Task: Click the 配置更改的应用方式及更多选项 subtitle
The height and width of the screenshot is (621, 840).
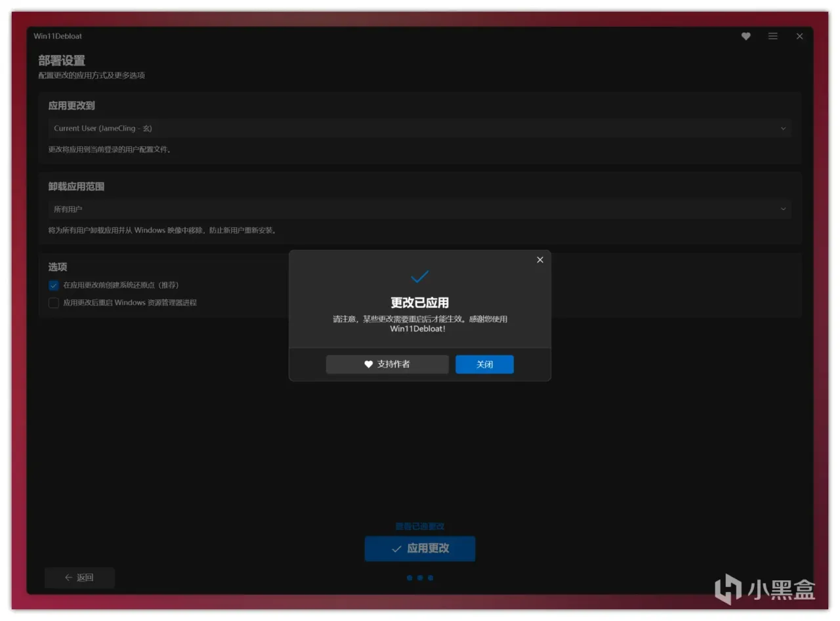Action: 92,75
